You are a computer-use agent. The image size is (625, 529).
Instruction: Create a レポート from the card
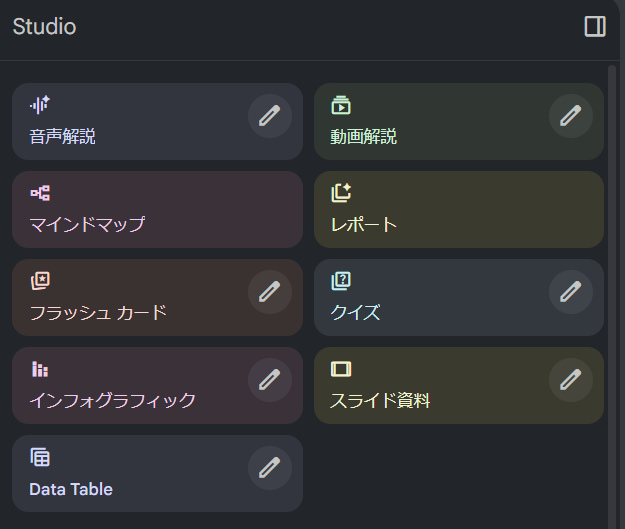click(x=458, y=210)
